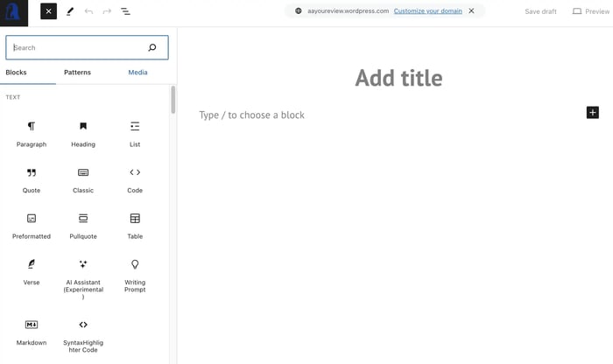Click the black plus add-block button
613x364 pixels.
(593, 113)
